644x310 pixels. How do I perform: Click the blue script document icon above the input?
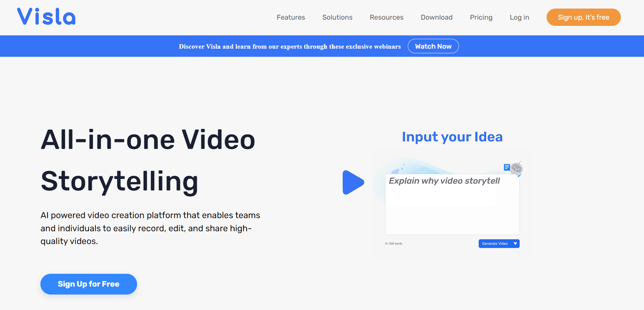tap(506, 167)
